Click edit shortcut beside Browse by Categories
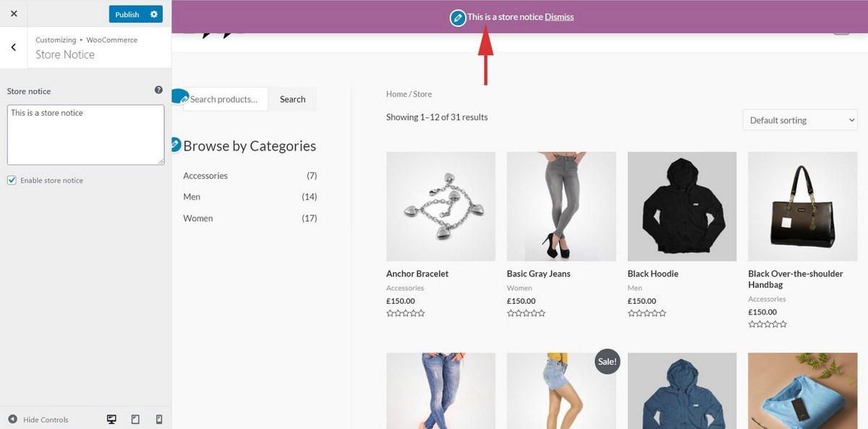Screen dimensions: 868x429 point(175,145)
